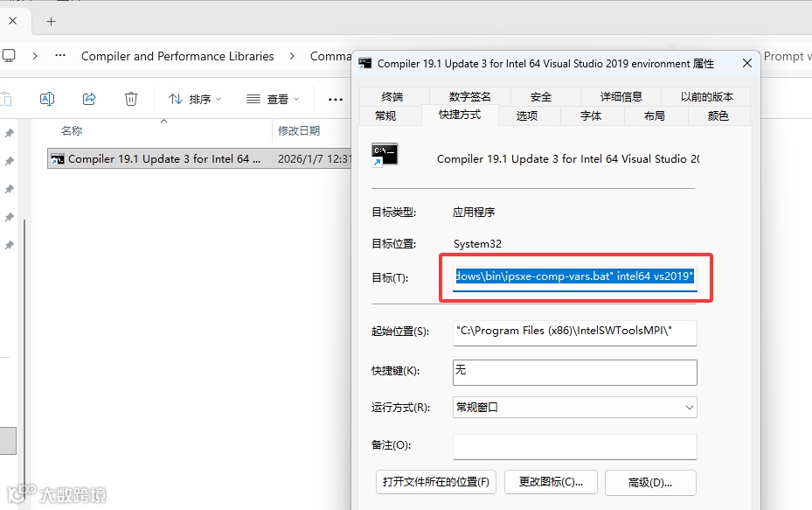Click the share icon in Explorer toolbar
The height and width of the screenshot is (510, 812).
click(89, 99)
